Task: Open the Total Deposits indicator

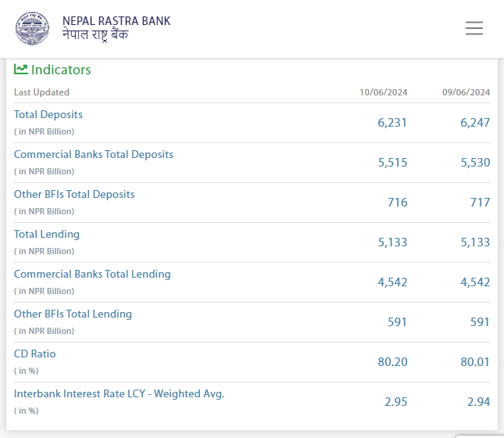Action: coord(48,115)
